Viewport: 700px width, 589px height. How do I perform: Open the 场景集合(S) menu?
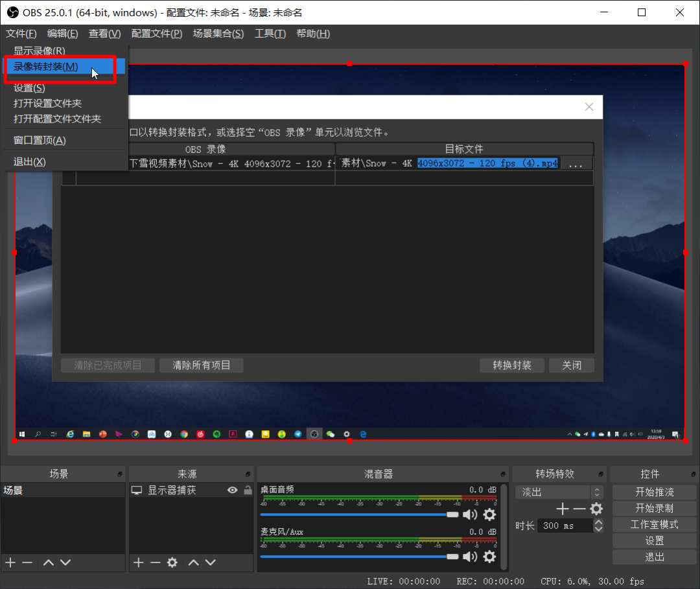tap(218, 34)
